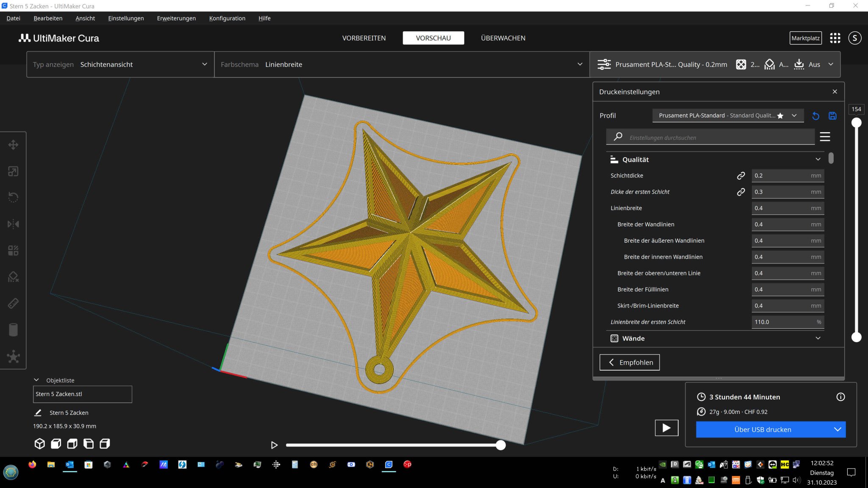Play the layer simulation below the viewport

coord(274,445)
